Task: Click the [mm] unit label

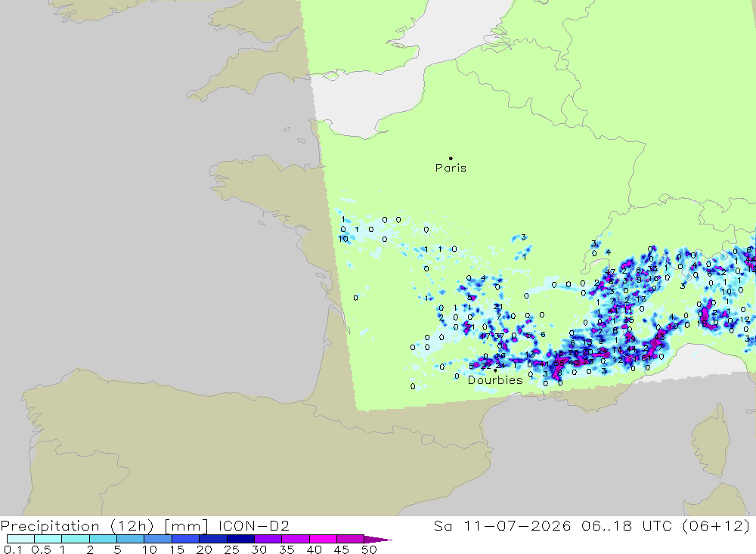Action: 186,526
